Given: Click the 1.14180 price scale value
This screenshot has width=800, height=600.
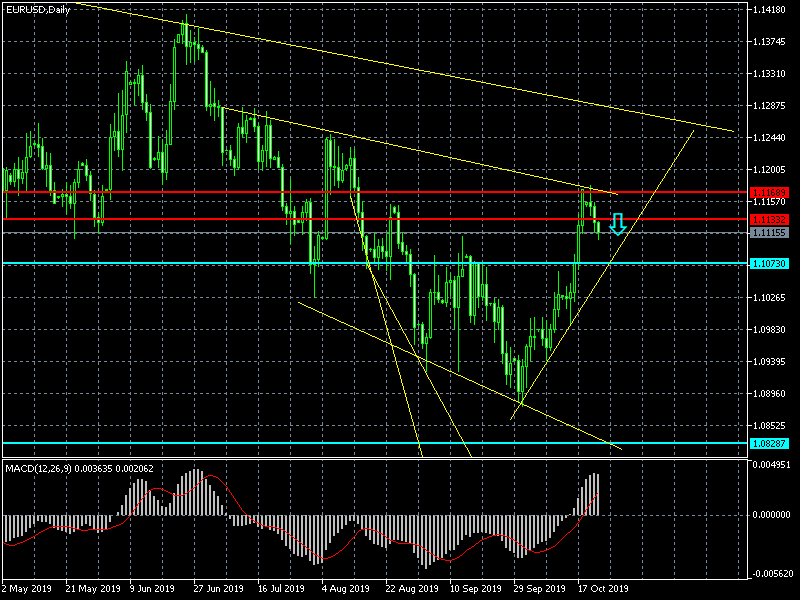Looking at the screenshot, I should [769, 10].
